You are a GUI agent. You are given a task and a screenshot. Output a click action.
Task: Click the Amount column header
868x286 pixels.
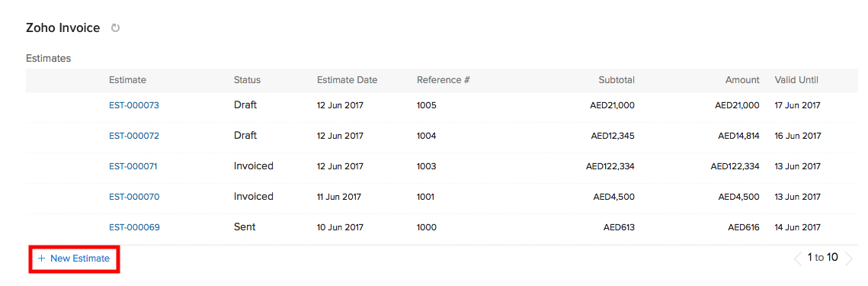click(x=742, y=80)
